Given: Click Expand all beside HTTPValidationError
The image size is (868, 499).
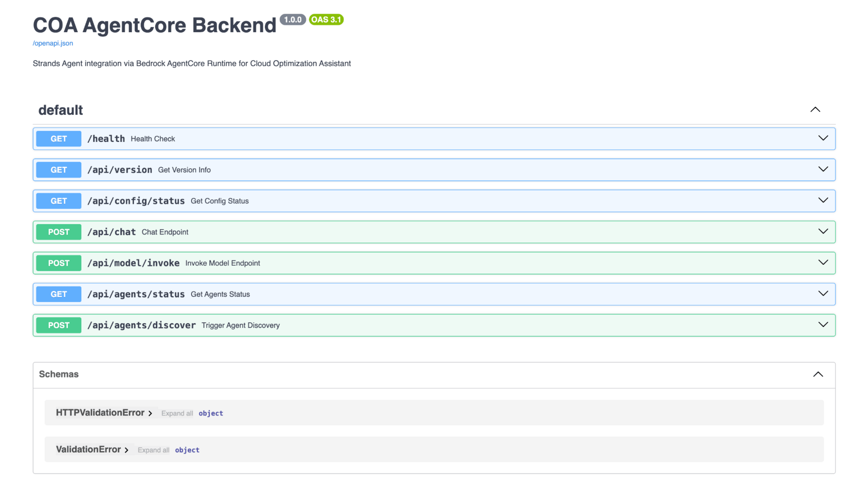Looking at the screenshot, I should point(177,413).
